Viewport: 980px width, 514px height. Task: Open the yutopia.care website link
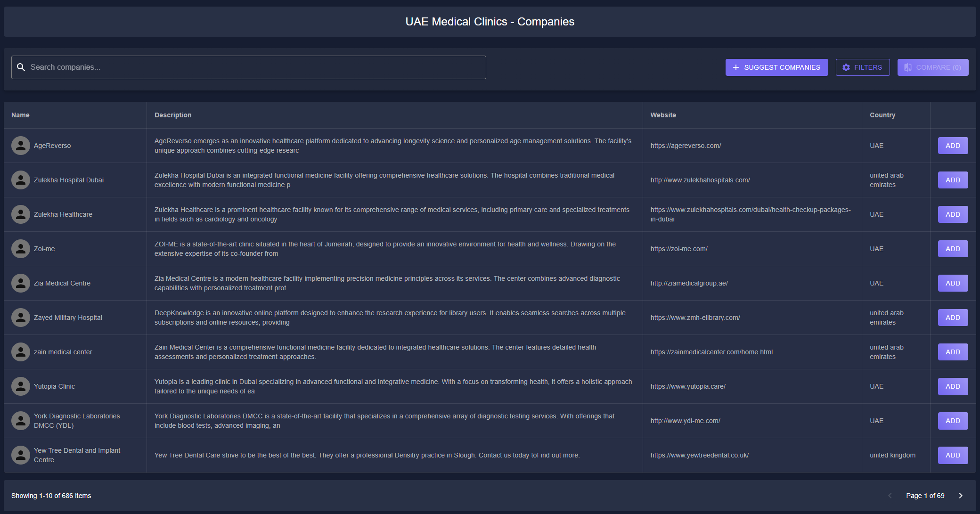[688, 386]
